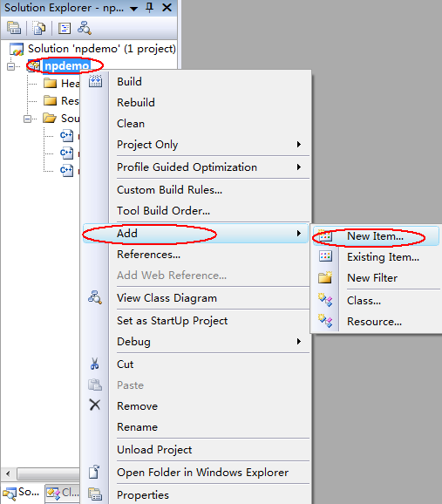Viewport: 442px width, 504px height.
Task: Click the View Class Diagram menu icon
Action: click(x=95, y=297)
